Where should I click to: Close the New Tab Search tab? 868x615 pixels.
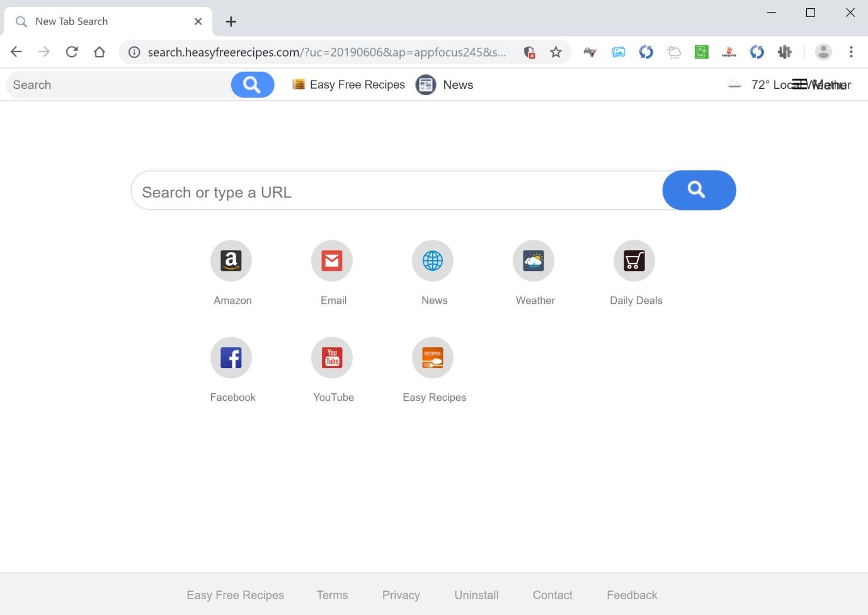[x=198, y=21]
